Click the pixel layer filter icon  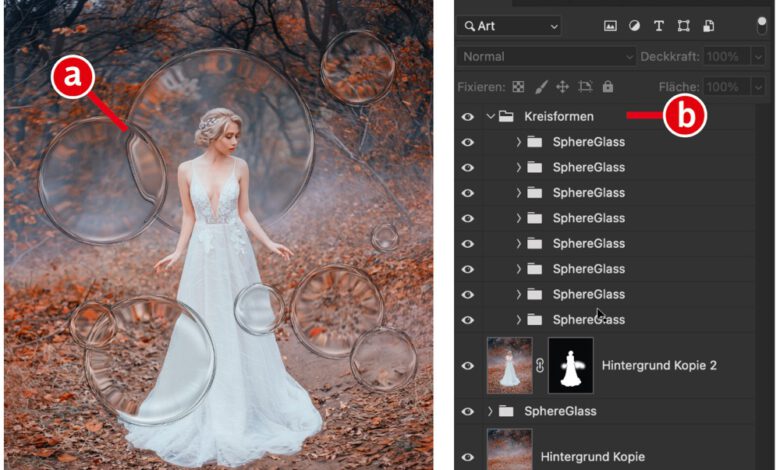611,26
